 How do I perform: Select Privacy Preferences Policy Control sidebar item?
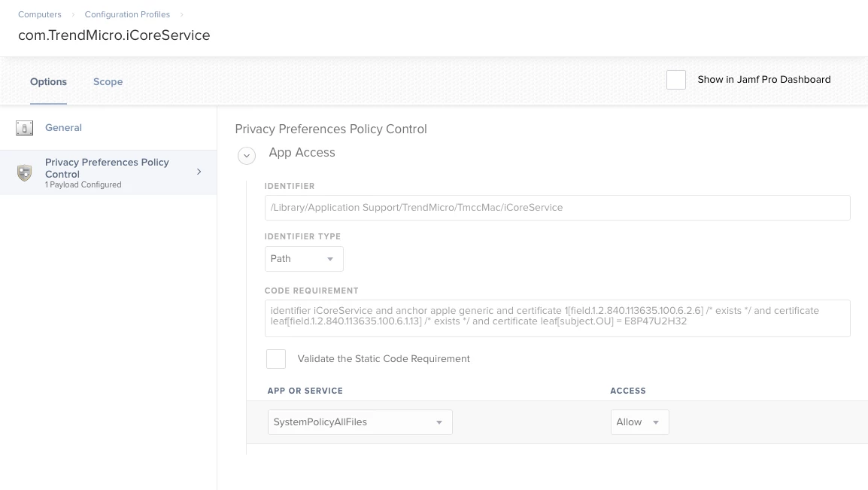(x=108, y=172)
